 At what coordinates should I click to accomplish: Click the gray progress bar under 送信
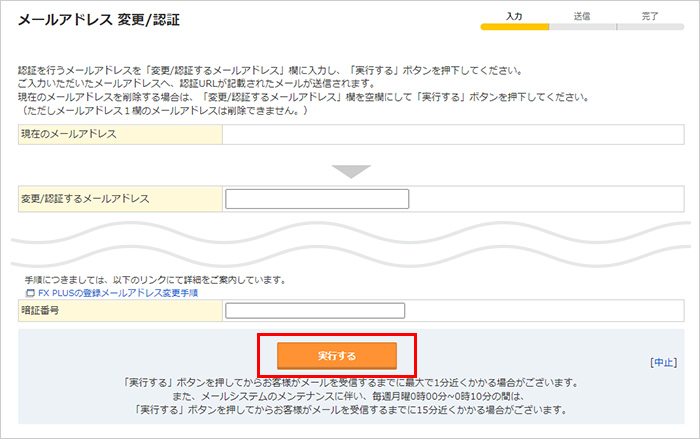(x=582, y=27)
